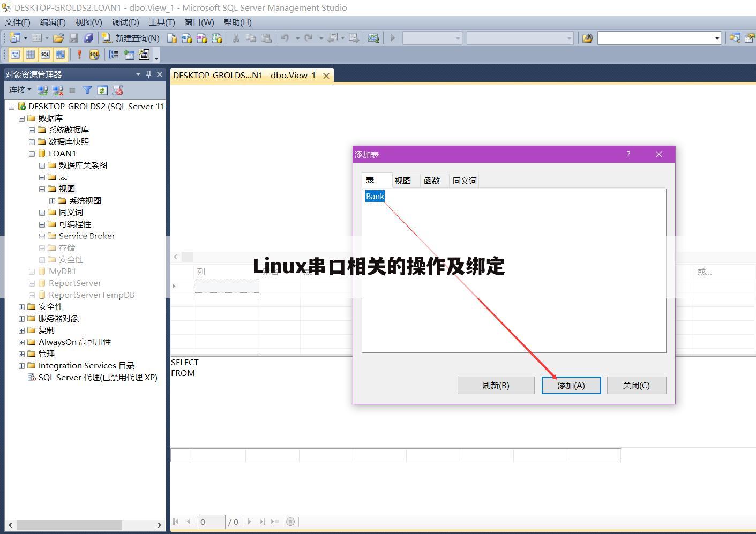The image size is (756, 534).
Task: Click the Database Engine Query icon
Action: pos(172,38)
